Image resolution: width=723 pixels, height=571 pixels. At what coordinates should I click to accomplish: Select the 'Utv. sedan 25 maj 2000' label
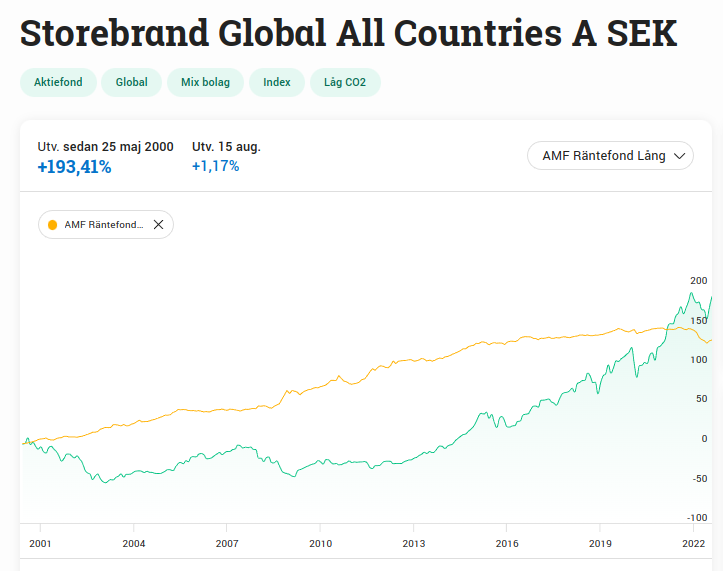(x=105, y=147)
